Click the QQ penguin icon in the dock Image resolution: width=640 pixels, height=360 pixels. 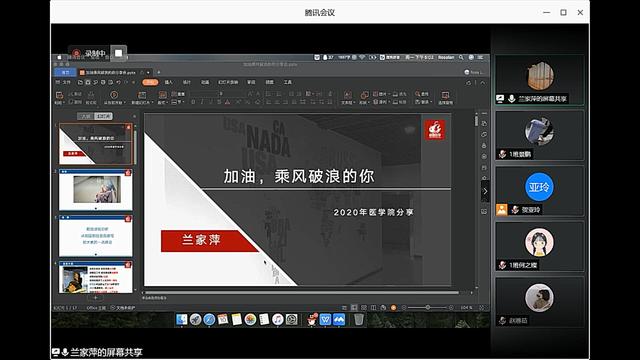coord(312,319)
